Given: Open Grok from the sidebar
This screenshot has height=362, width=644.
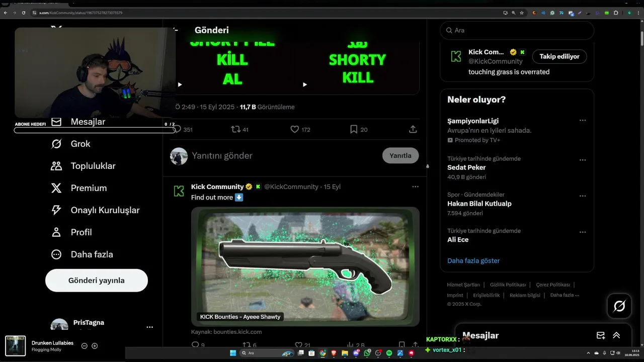Looking at the screenshot, I should (70, 144).
